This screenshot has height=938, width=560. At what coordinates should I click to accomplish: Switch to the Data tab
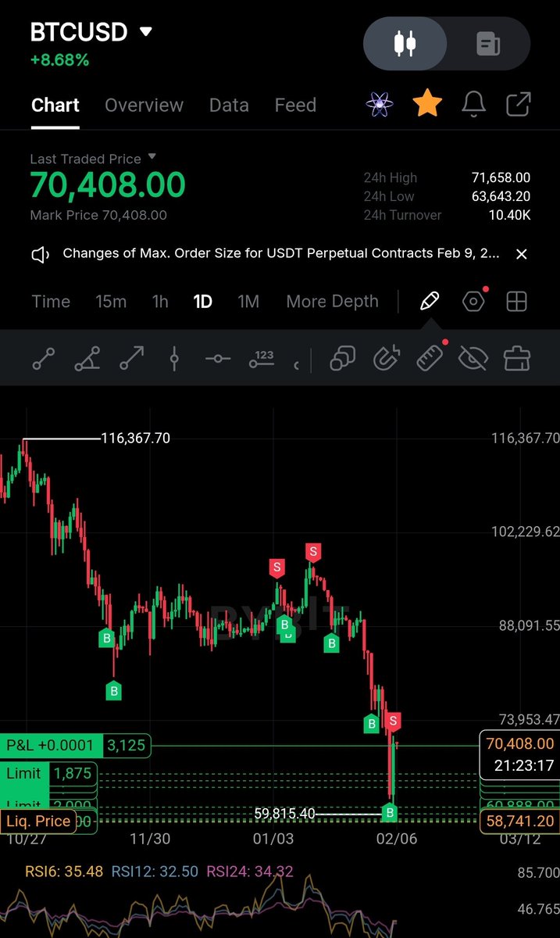(x=229, y=105)
